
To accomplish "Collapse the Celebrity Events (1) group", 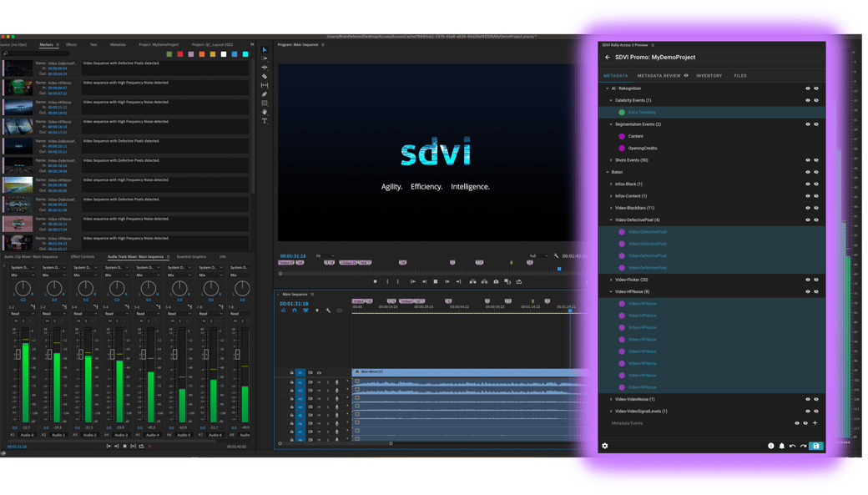I will click(611, 100).
